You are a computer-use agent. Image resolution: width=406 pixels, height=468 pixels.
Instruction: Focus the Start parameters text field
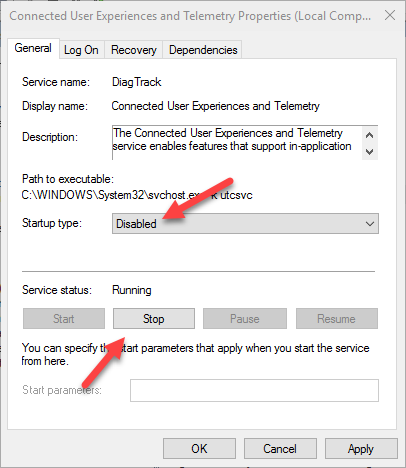tap(254, 390)
